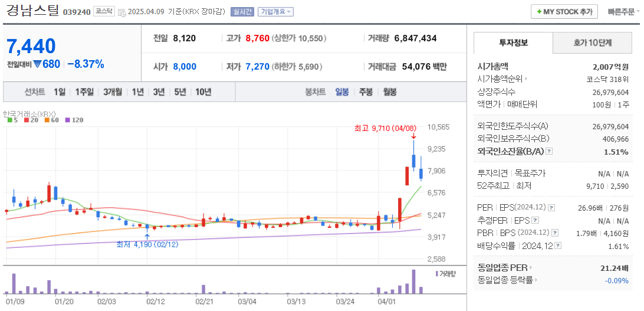Click the help icon next to PBR BPS

pyautogui.click(x=555, y=233)
